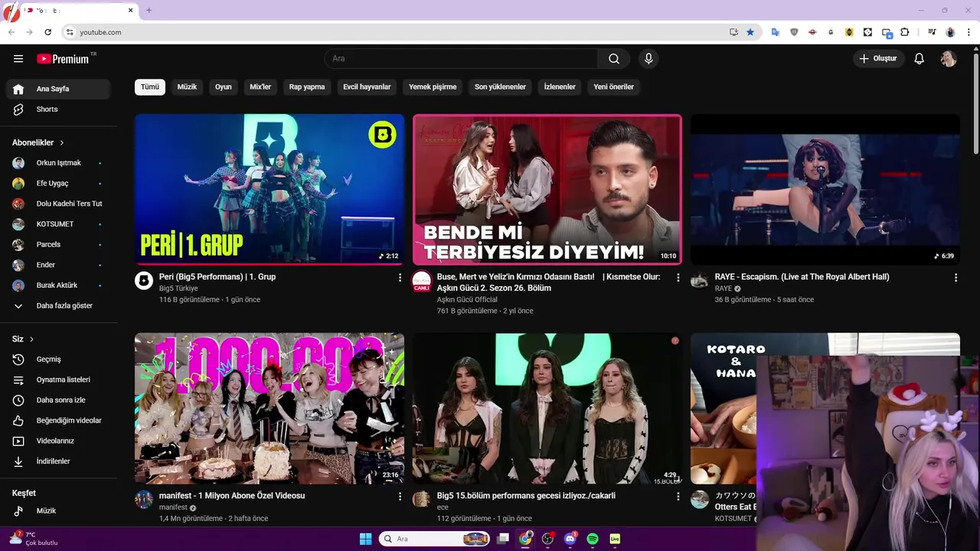Click the Google Translate extension icon
980x551 pixels.
tap(776, 32)
